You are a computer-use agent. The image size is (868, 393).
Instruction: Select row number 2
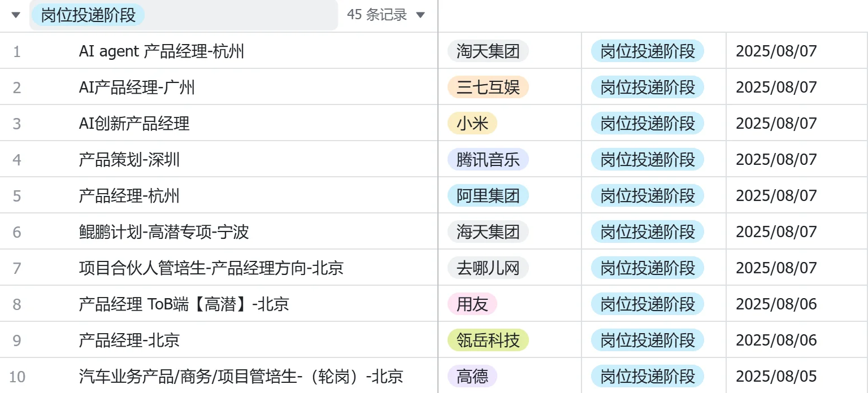(x=16, y=88)
